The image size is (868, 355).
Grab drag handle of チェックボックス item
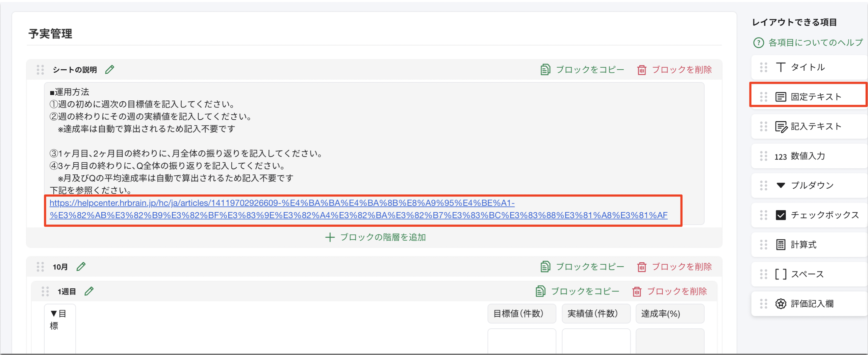pyautogui.click(x=763, y=215)
